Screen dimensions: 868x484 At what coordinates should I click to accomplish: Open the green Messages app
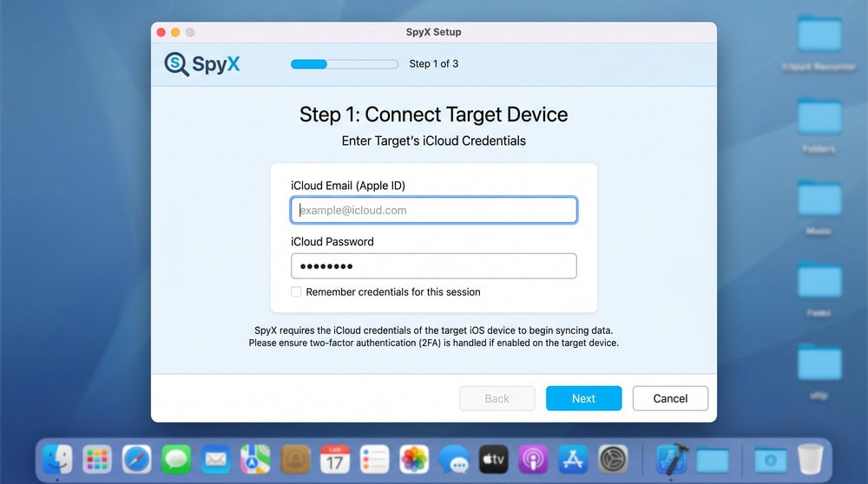[176, 459]
